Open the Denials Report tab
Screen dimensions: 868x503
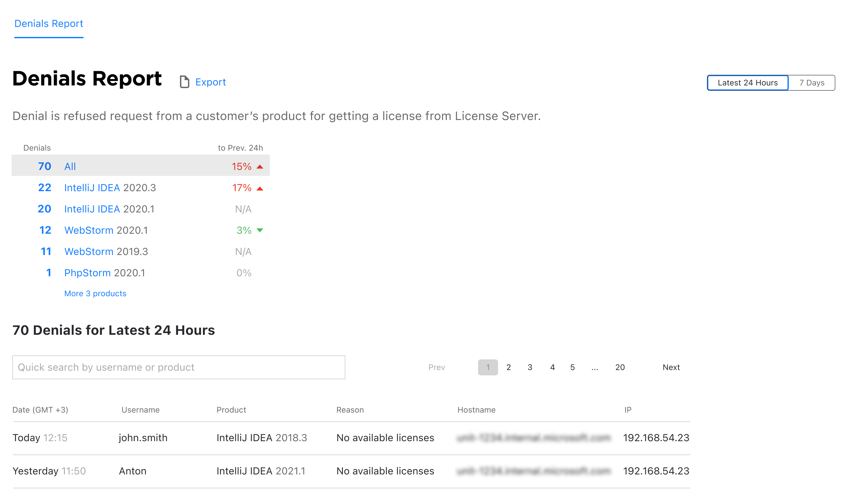coord(49,23)
